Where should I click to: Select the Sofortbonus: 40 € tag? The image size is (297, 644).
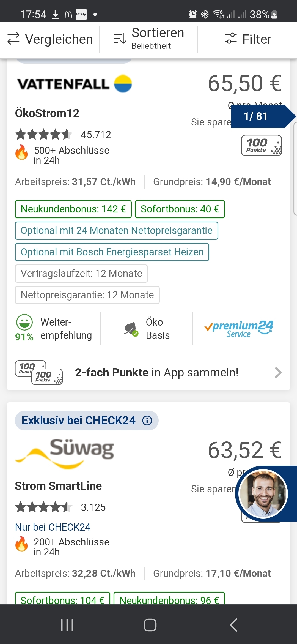[180, 209]
